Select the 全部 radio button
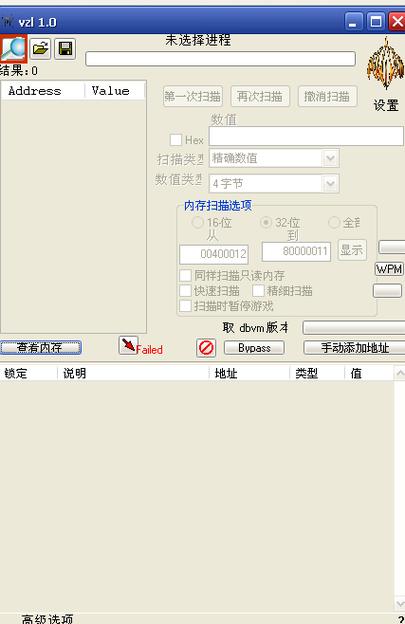This screenshot has height=624, width=405. tap(334, 222)
